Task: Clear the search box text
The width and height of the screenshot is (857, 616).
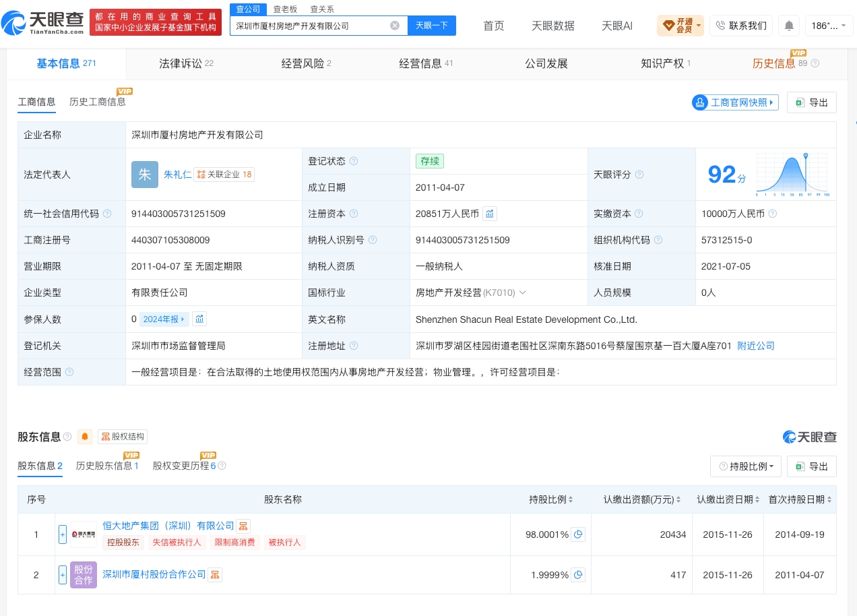Action: tap(395, 26)
